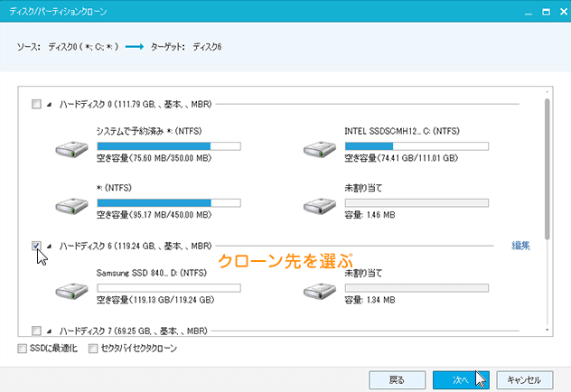Click the 空き容量(119.13 GB/119.24 GB) text

pos(155,300)
